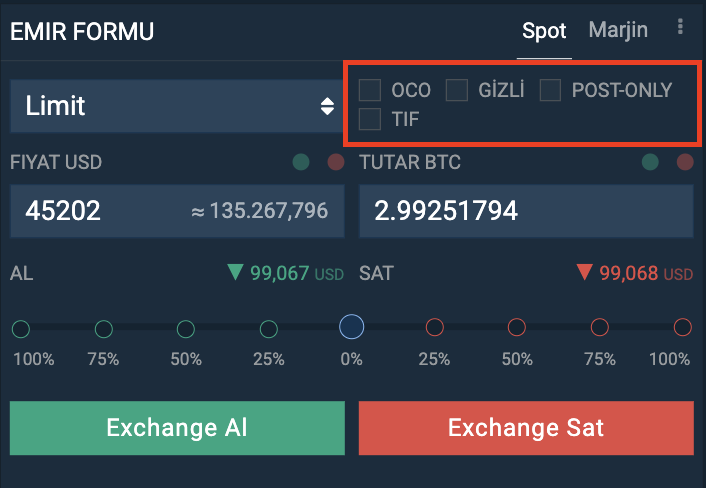Click green dot beside TUTAR BTC
Screen dimensions: 706x488
point(650,162)
